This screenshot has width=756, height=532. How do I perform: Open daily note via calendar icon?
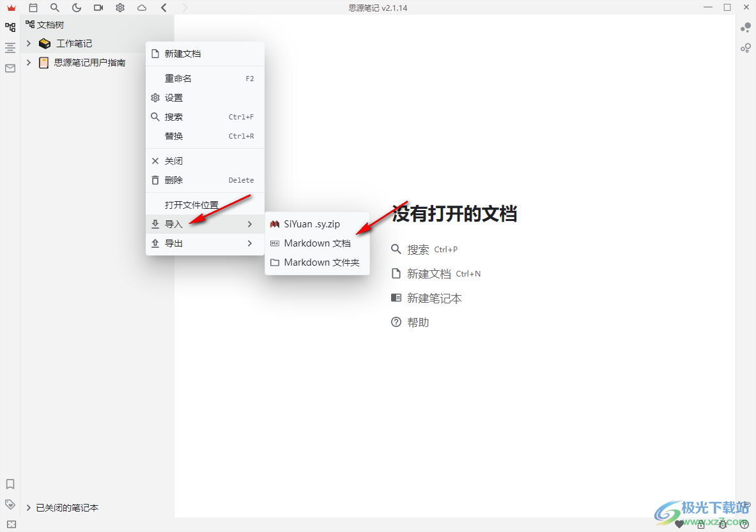[x=33, y=8]
